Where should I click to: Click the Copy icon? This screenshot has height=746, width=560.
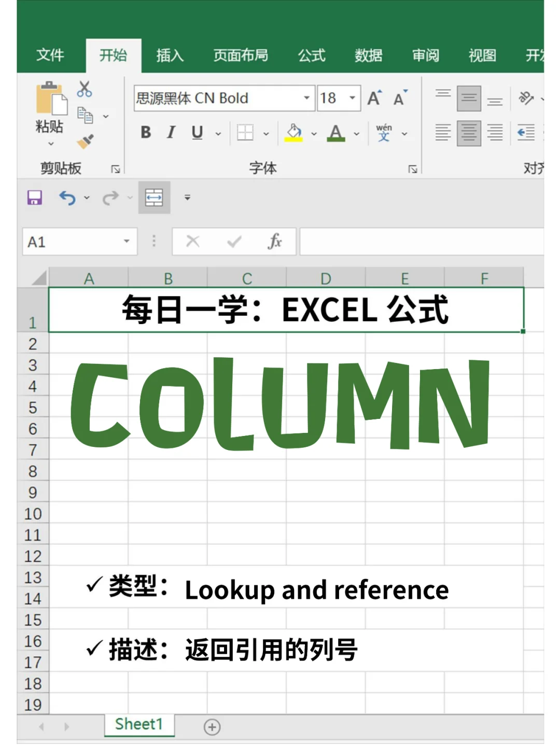85,115
